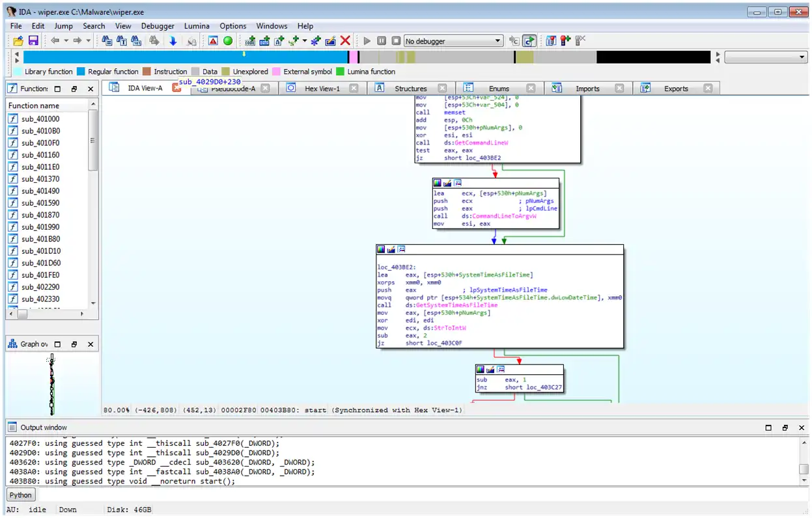The image size is (812, 518).
Task: Jump back with the left arrow
Action: coord(55,41)
